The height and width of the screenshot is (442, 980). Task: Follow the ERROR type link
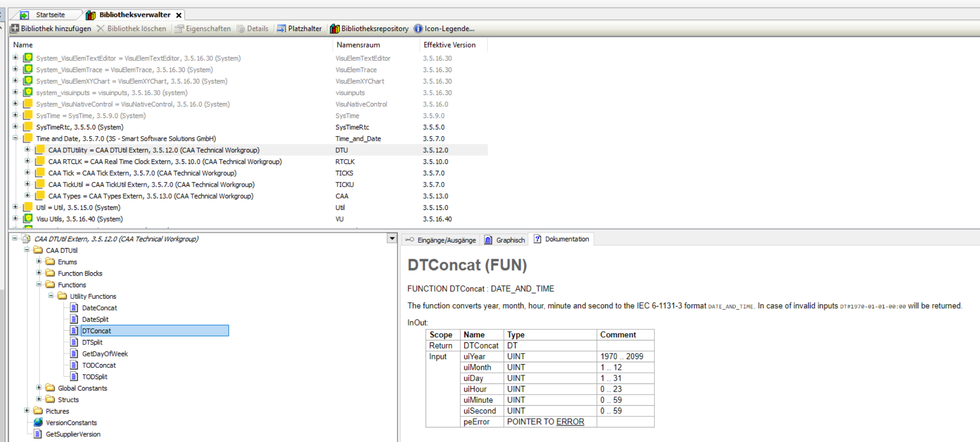[570, 422]
